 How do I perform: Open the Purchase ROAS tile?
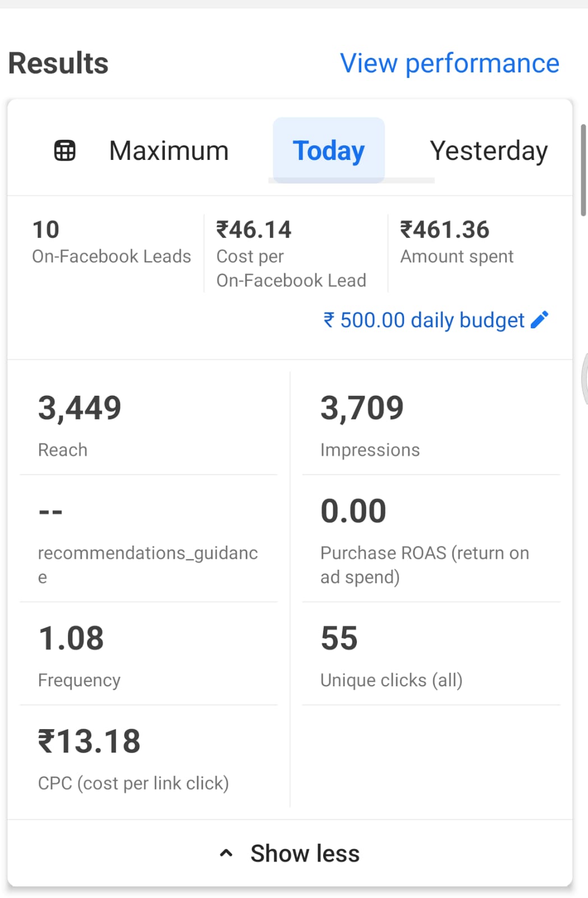pos(431,540)
